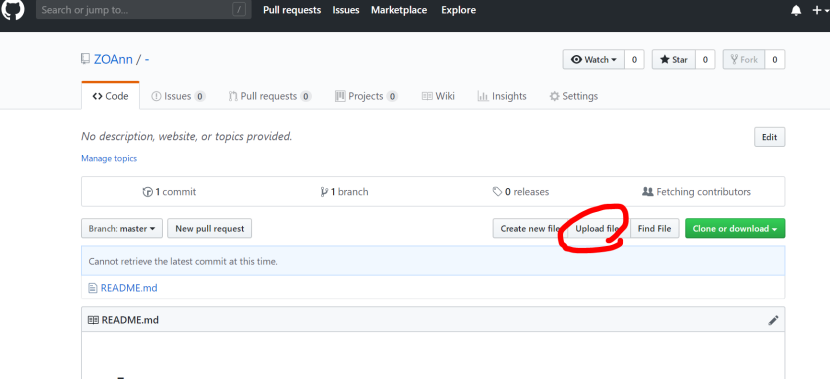Go to Marketplace in top navigation
This screenshot has height=380, width=830.
point(399,10)
